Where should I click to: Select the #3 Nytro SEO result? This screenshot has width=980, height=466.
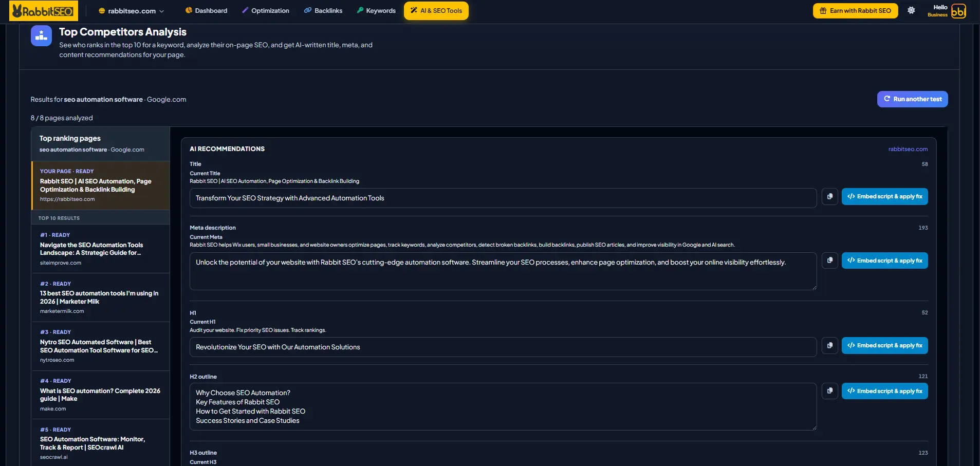pos(101,346)
